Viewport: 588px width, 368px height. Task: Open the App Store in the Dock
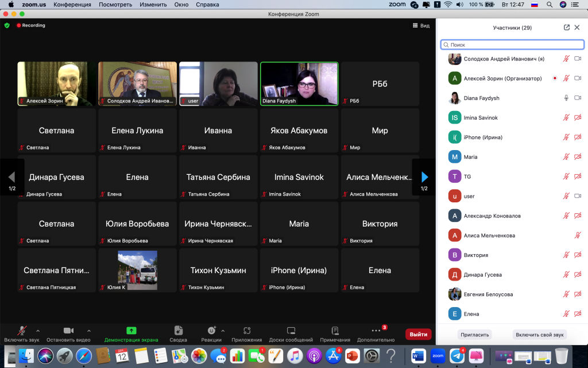click(333, 355)
